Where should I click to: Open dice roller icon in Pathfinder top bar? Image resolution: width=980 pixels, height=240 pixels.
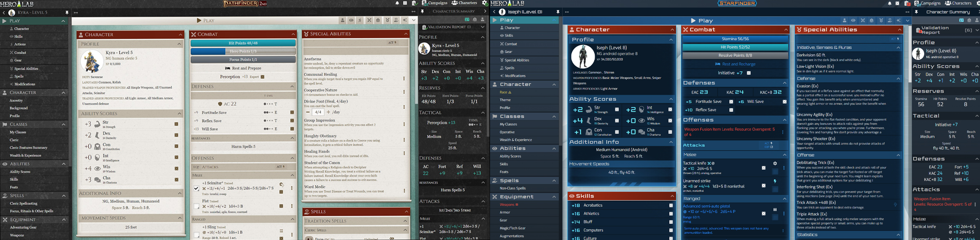(x=405, y=3)
